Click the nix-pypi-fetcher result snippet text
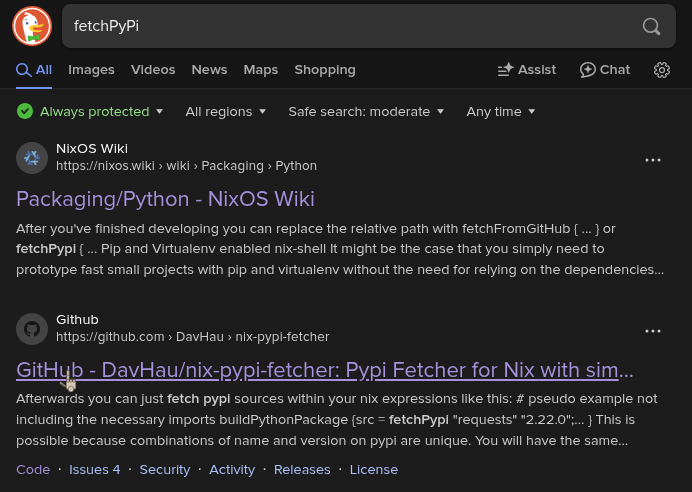The width and height of the screenshot is (692, 492). point(337,420)
